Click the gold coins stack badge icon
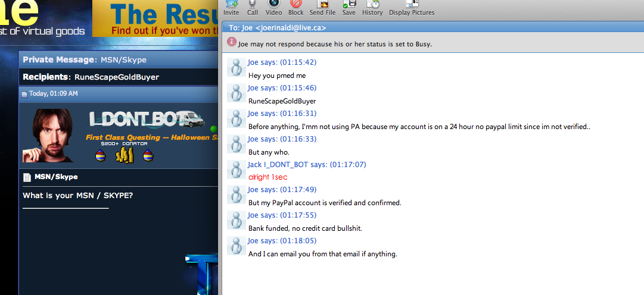 point(125,155)
